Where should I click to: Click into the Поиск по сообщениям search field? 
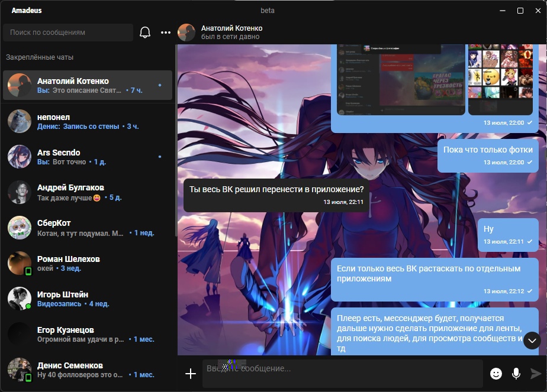[68, 33]
